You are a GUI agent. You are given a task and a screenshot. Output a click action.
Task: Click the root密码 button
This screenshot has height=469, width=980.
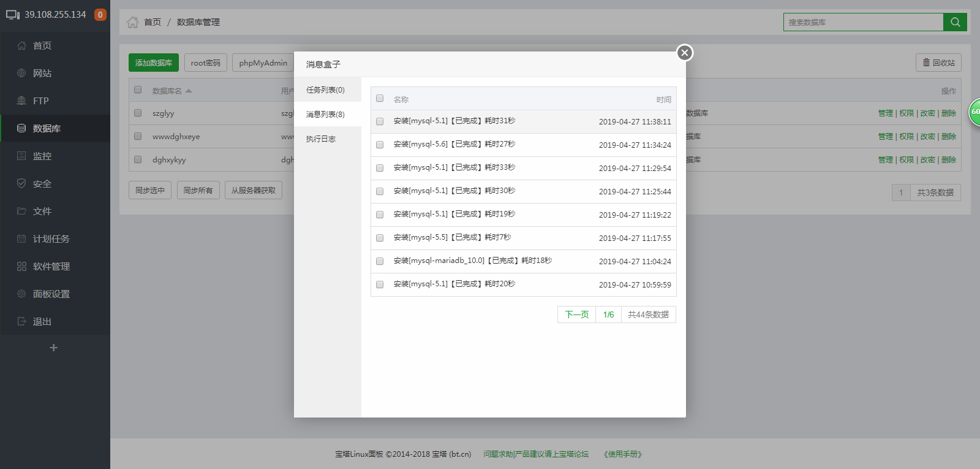coord(205,63)
